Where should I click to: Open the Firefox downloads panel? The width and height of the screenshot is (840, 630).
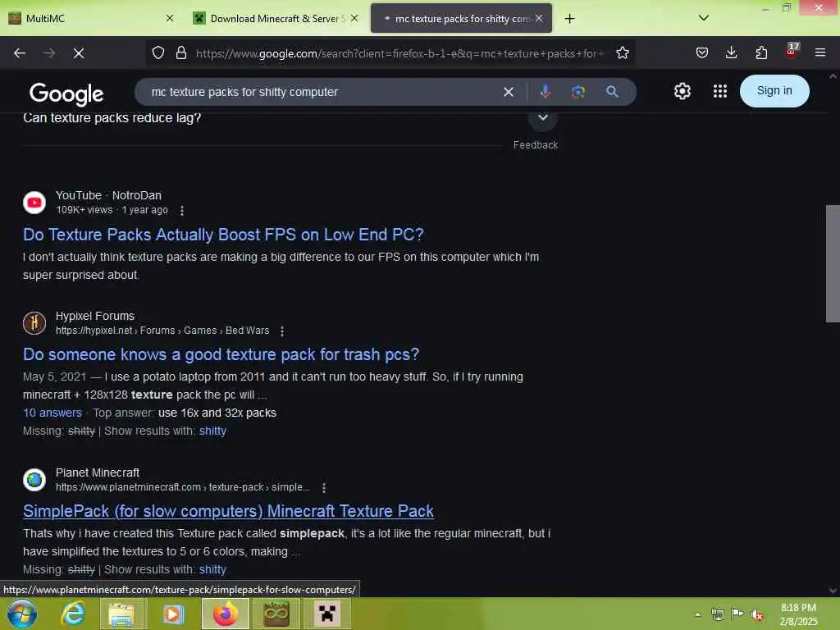click(x=731, y=53)
